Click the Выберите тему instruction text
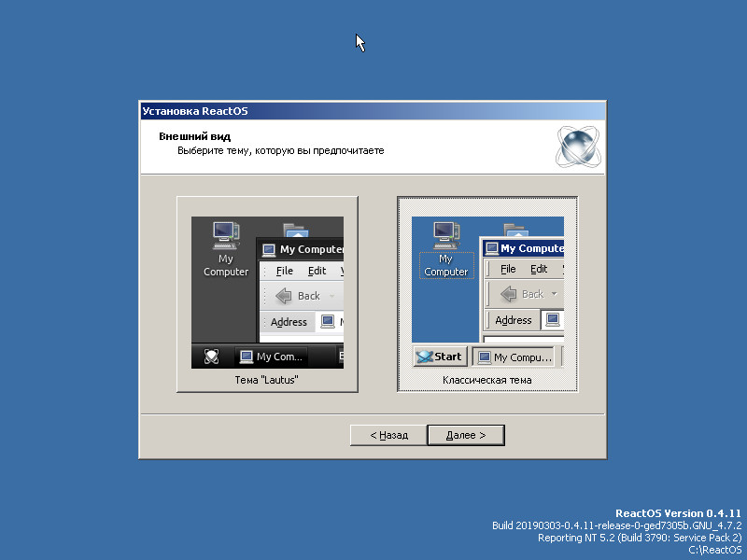The image size is (747, 560). [281, 151]
